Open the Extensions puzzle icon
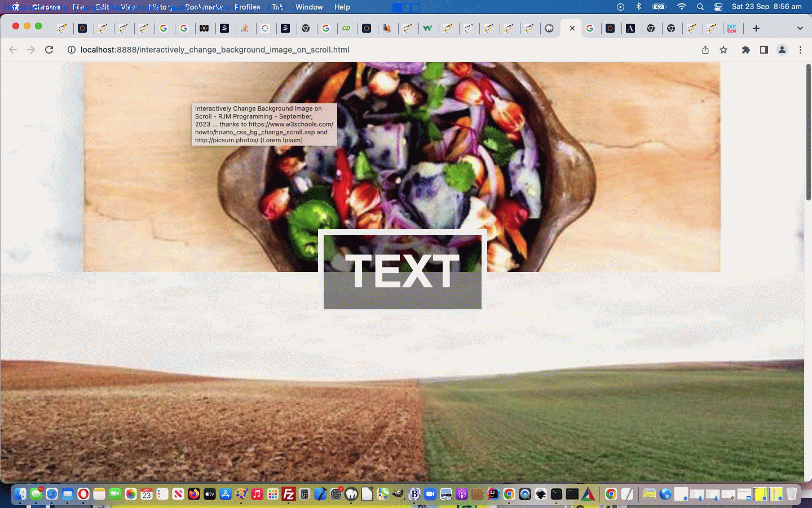This screenshot has height=508, width=812. pos(745,50)
